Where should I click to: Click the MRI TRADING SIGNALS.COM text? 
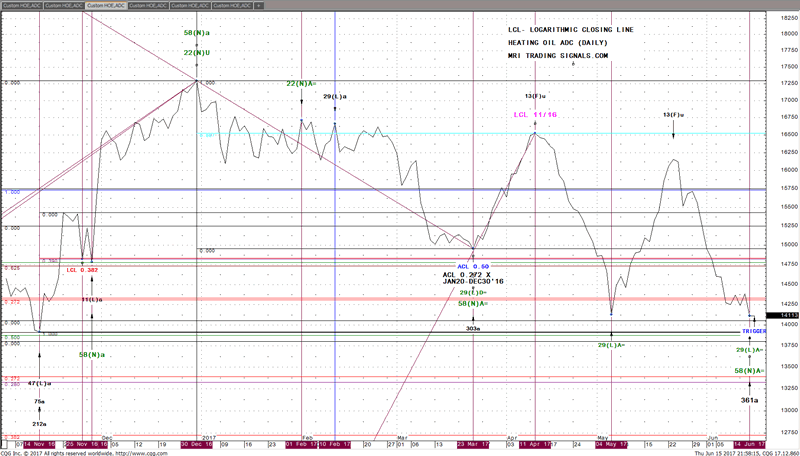click(557, 56)
